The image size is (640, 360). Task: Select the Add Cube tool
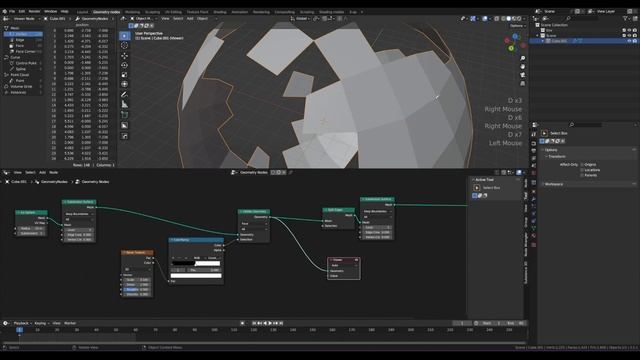click(124, 115)
